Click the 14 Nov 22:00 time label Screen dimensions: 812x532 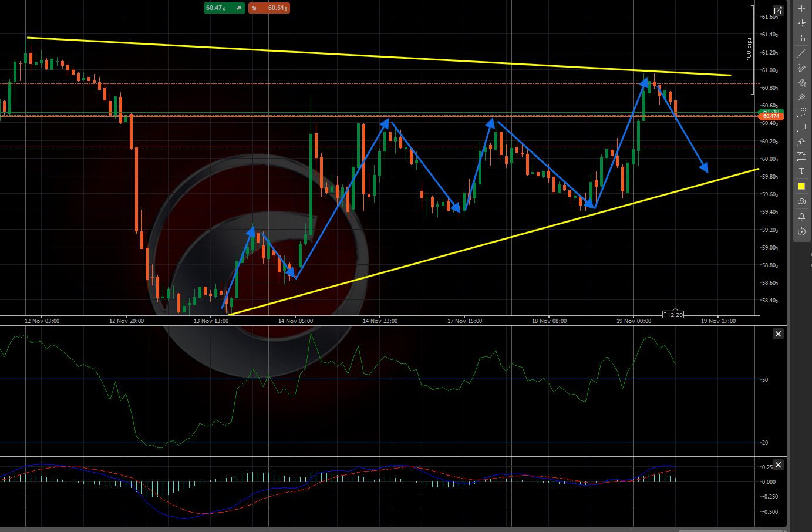point(380,321)
